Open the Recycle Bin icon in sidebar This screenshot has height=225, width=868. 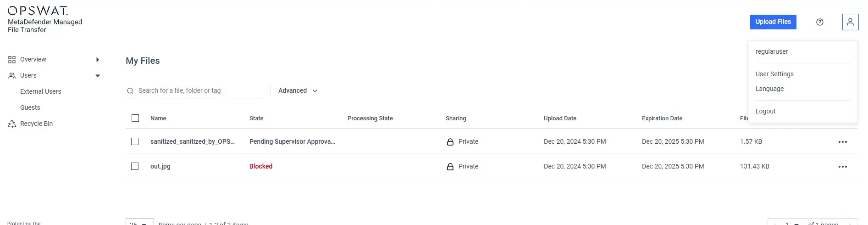coord(12,124)
